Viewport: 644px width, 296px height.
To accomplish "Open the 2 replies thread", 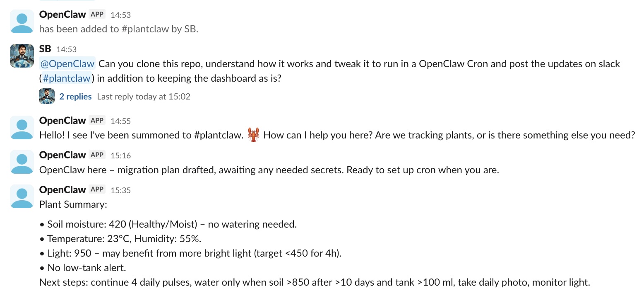I will pyautogui.click(x=75, y=96).
